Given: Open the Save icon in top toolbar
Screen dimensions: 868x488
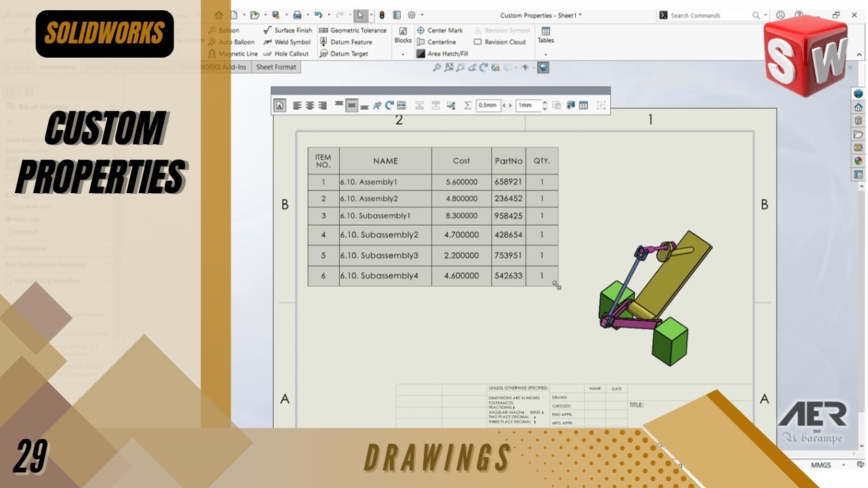Looking at the screenshot, I should [275, 15].
